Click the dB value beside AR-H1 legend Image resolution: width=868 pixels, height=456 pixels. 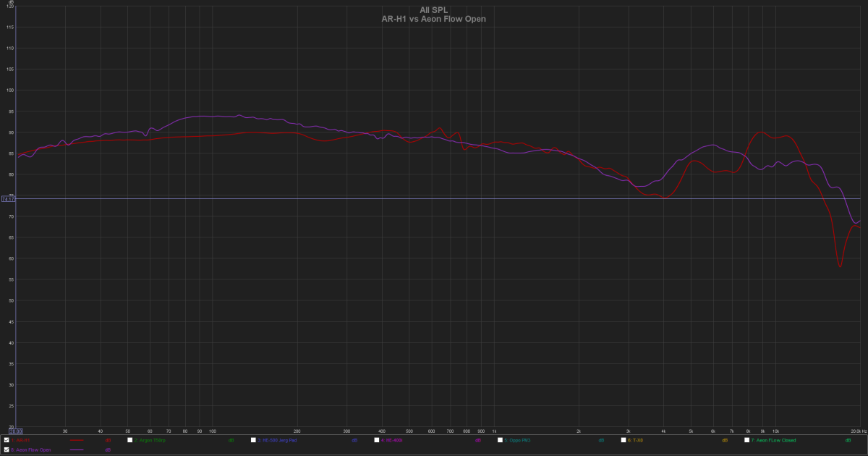(108, 440)
